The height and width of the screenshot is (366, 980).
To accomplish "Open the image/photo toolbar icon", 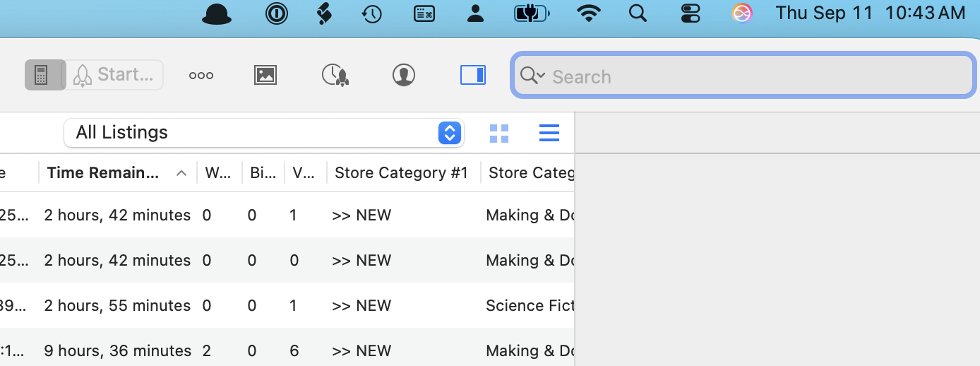I will tap(265, 75).
